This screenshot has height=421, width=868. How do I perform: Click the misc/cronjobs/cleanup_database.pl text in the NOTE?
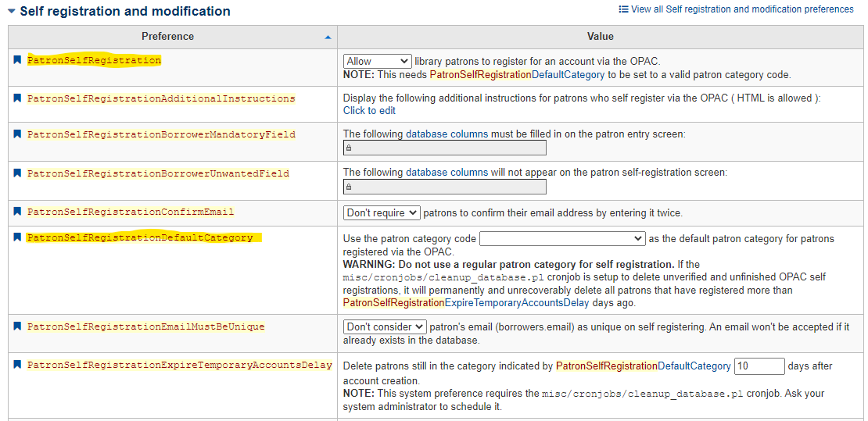tap(643, 394)
